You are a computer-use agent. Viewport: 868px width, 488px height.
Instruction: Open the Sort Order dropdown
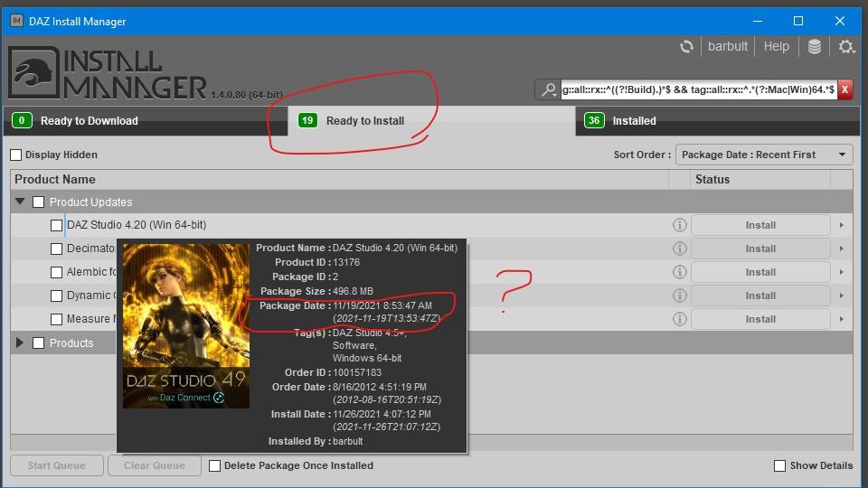pos(763,155)
